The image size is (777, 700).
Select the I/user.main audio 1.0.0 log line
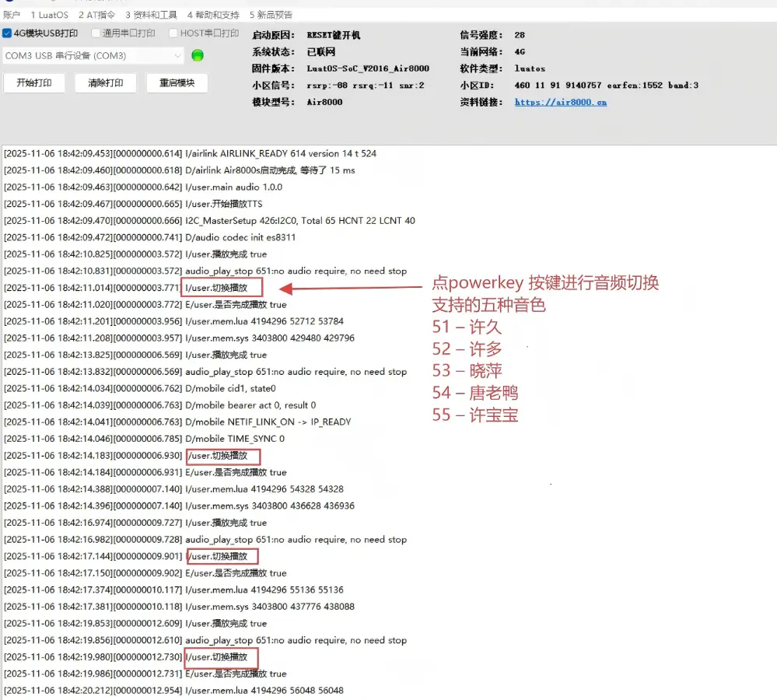(143, 187)
